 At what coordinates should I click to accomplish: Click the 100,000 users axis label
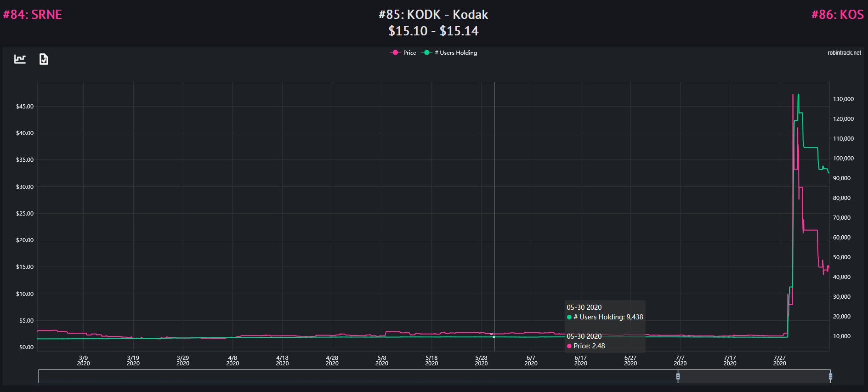843,159
